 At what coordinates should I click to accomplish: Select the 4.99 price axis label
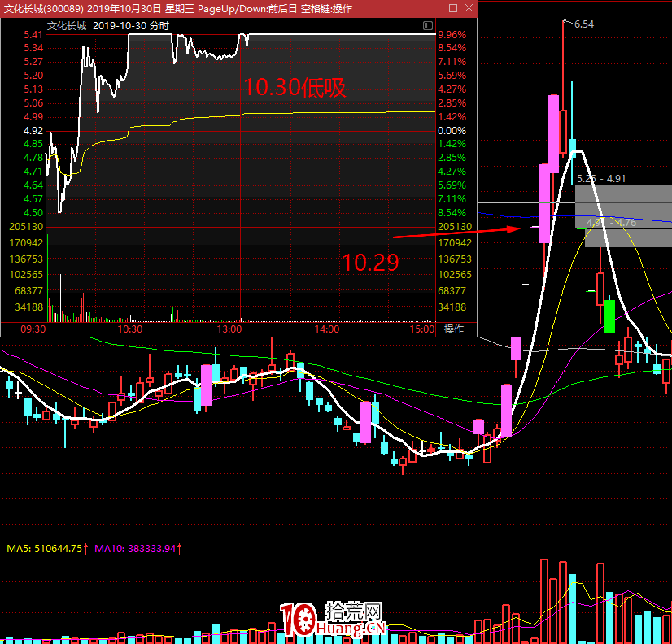(x=33, y=116)
